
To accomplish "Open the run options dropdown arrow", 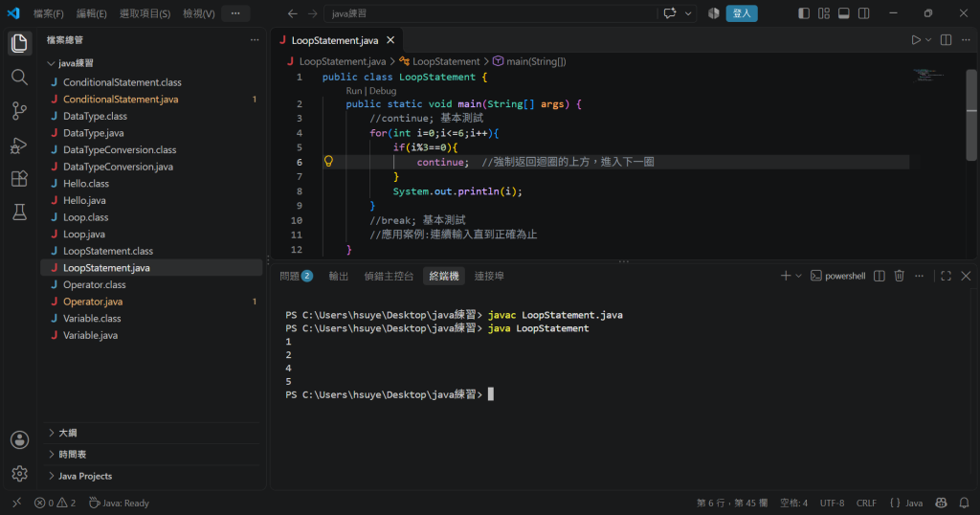I will [928, 40].
